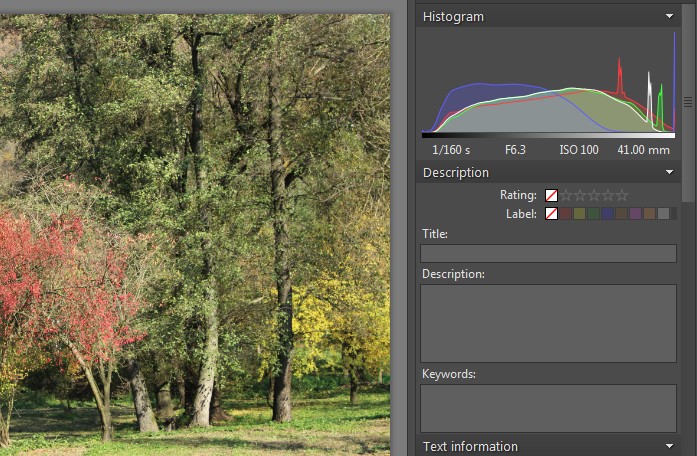Click the Rating: label text
The height and width of the screenshot is (456, 697).
(x=518, y=195)
